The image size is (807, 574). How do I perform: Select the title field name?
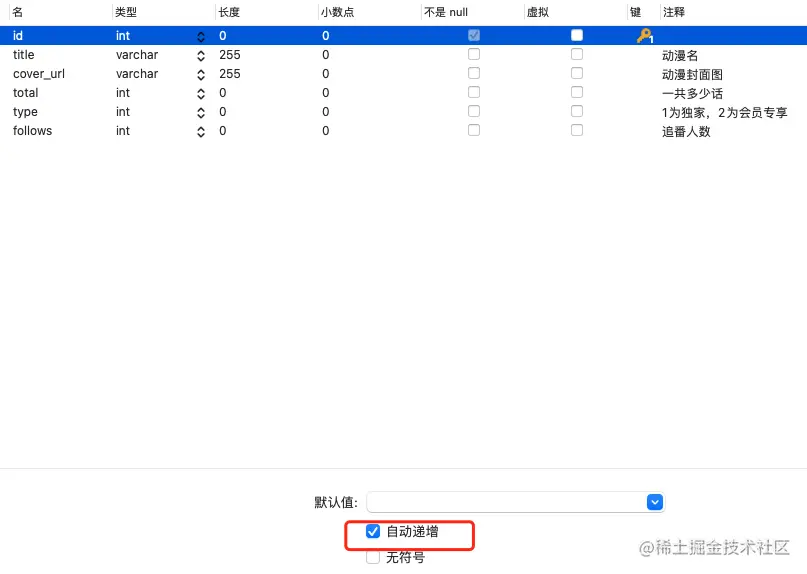pos(24,55)
